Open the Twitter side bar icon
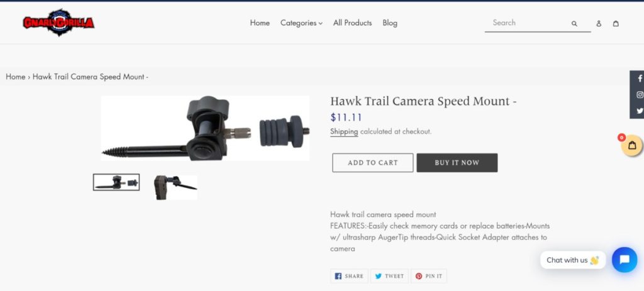This screenshot has height=291, width=644. click(640, 111)
